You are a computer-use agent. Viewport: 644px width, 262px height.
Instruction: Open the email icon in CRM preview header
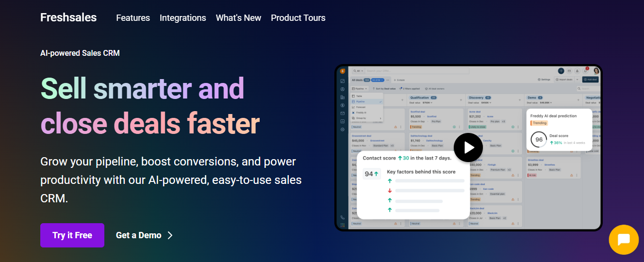(569, 71)
